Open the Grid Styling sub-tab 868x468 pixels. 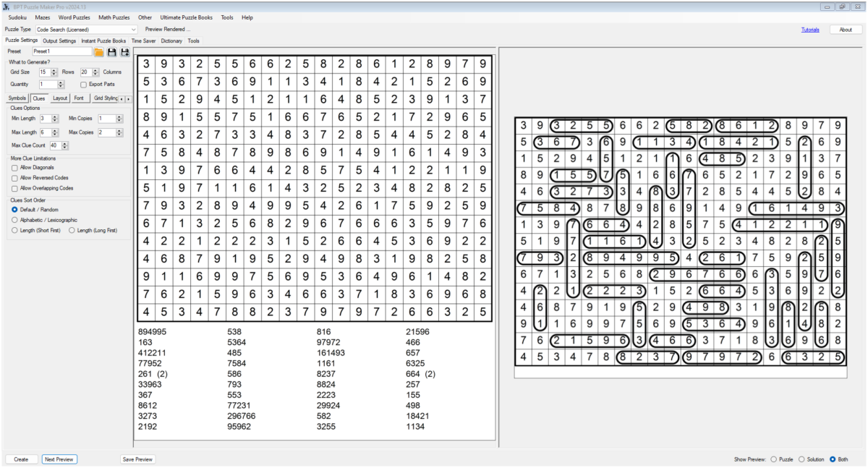pyautogui.click(x=105, y=98)
